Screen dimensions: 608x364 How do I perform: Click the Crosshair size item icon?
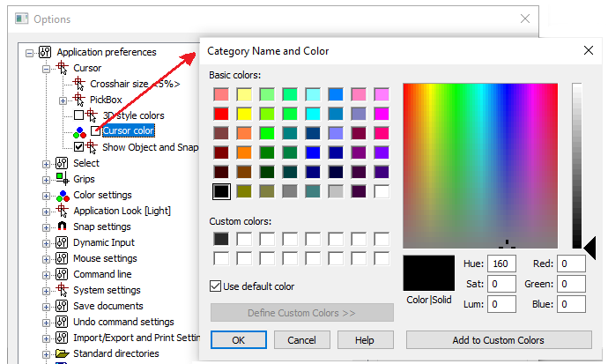pyautogui.click(x=79, y=84)
